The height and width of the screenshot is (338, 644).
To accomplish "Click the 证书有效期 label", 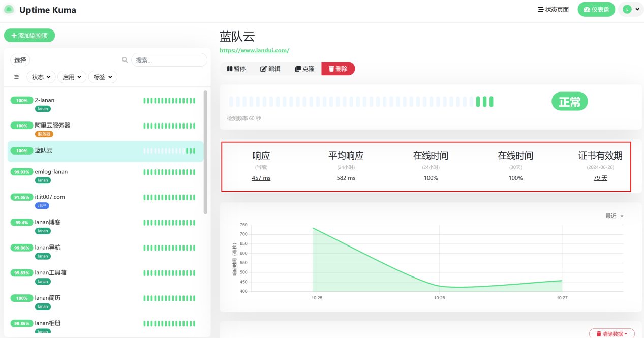I will pyautogui.click(x=600, y=156).
